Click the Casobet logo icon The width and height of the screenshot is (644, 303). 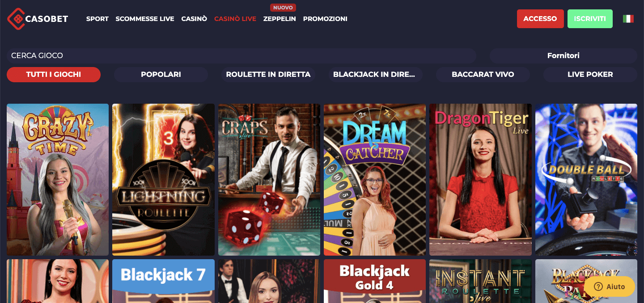[x=16, y=19]
